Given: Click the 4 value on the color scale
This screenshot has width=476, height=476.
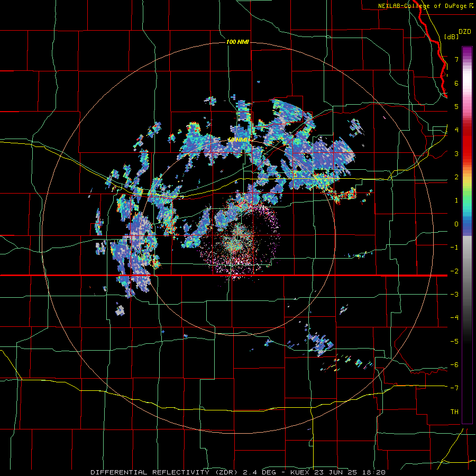Looking at the screenshot, I should 456,130.
